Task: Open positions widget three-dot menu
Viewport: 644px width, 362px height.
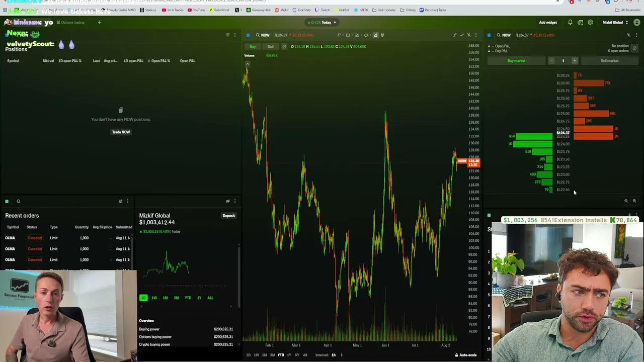Action: (234, 35)
